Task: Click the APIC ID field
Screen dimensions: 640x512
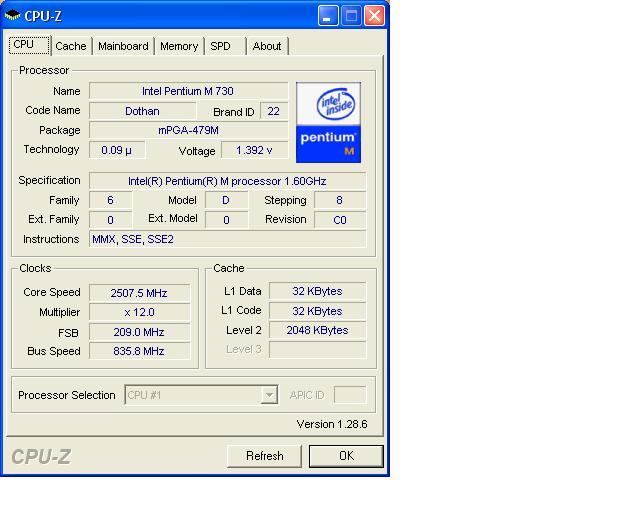Action: point(350,394)
